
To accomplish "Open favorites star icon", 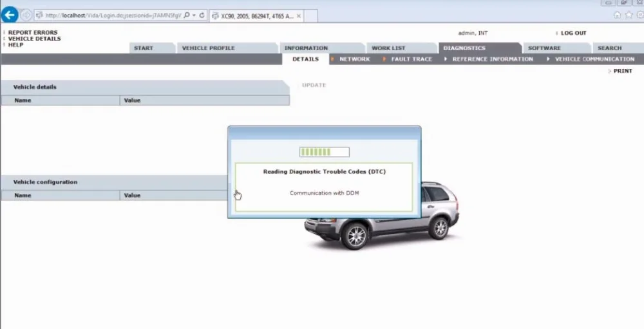I will pyautogui.click(x=629, y=15).
